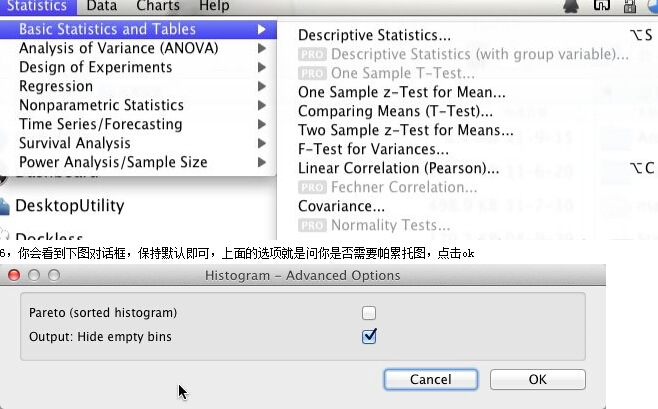
Task: Click the DesktopUtility folder icon
Action: tap(4, 206)
